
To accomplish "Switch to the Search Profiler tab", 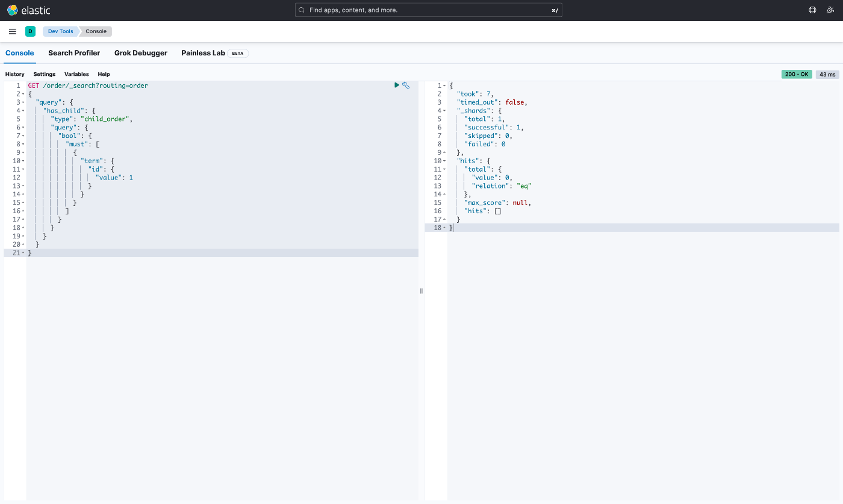I will [x=74, y=53].
